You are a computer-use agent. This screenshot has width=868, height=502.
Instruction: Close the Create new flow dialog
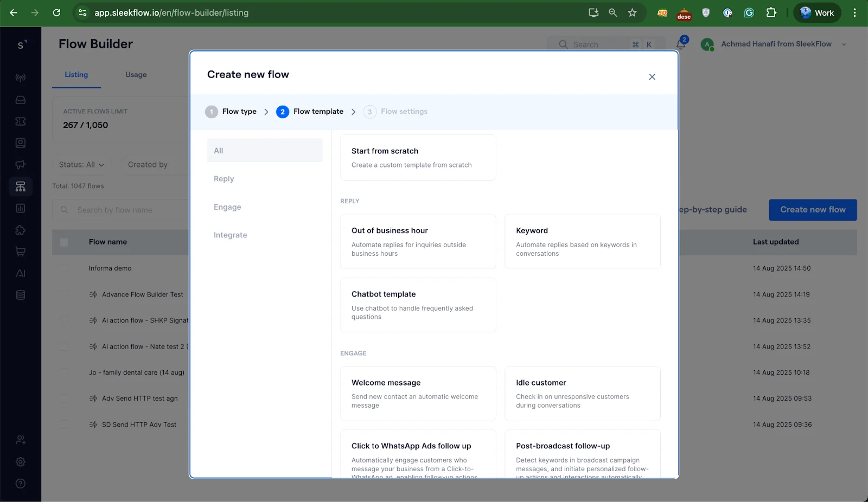(652, 77)
